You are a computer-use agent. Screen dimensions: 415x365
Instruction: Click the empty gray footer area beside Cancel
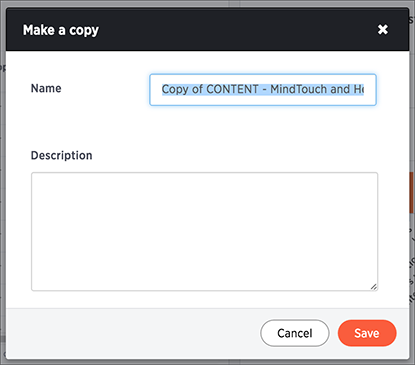point(133,333)
